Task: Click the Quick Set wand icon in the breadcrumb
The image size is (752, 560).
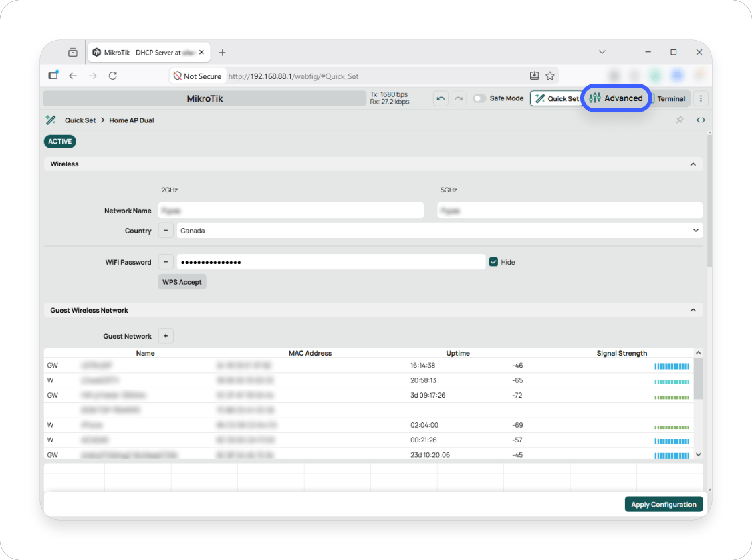Action: 51,120
